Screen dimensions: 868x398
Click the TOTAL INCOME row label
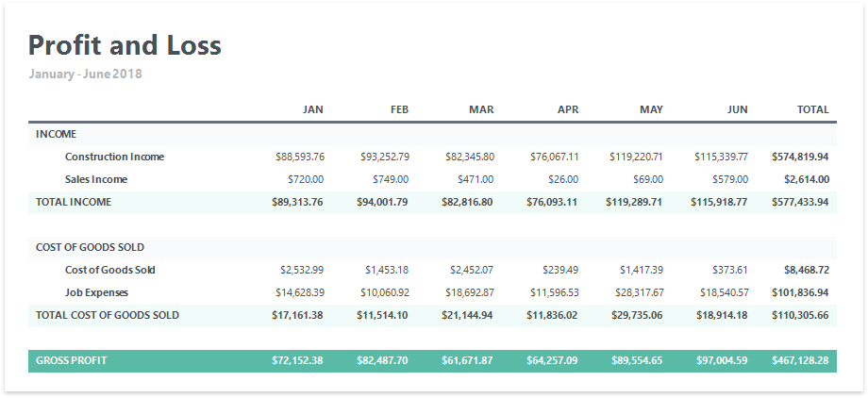(74, 202)
